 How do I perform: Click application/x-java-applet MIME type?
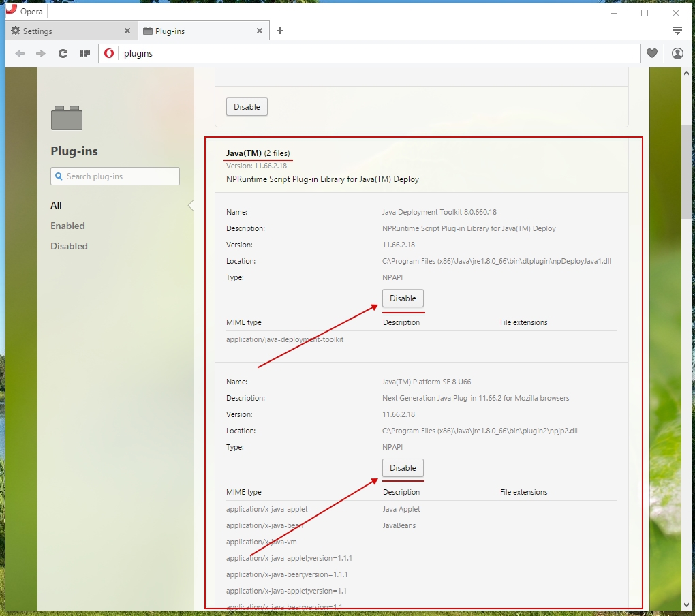pyautogui.click(x=267, y=509)
